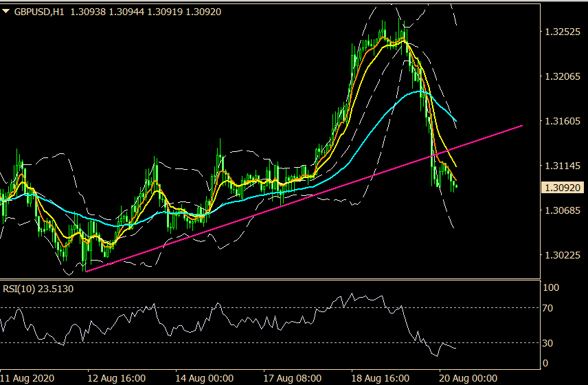Click the 17 Aug 08:00 time label
This screenshot has height=385, width=588.
click(x=292, y=378)
